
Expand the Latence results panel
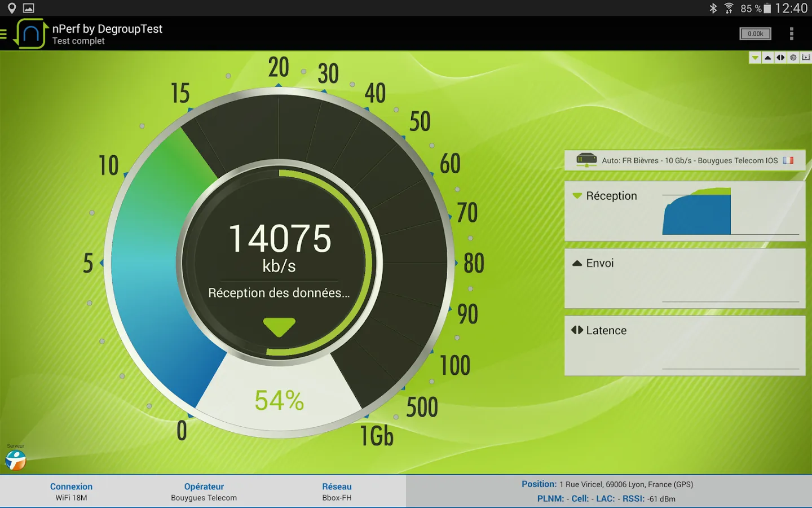(x=685, y=345)
